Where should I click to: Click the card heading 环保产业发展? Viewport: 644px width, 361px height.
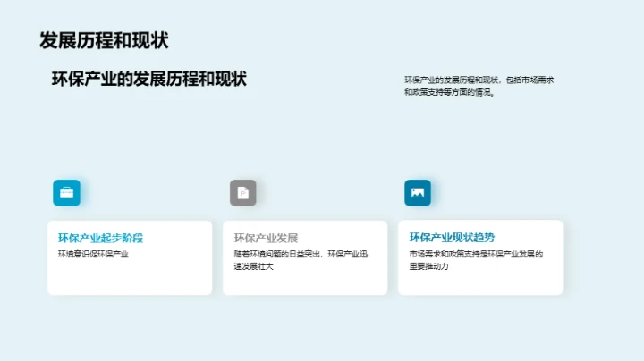tap(266, 238)
